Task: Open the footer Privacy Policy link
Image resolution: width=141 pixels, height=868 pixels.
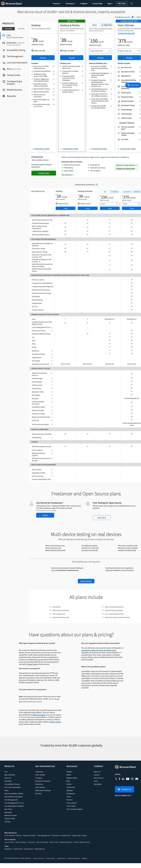Action: tap(50, 859)
